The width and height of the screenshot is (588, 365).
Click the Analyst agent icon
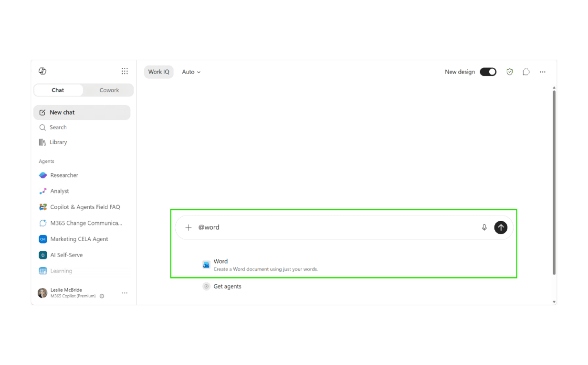(x=43, y=191)
